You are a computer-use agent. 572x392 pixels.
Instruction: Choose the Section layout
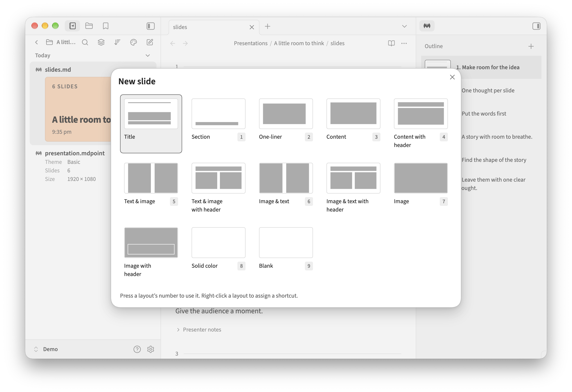(x=218, y=124)
